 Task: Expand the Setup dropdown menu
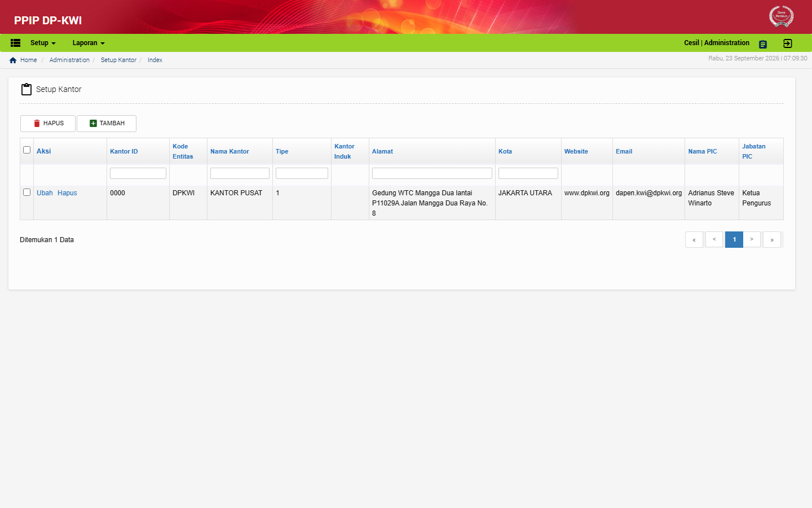(43, 43)
